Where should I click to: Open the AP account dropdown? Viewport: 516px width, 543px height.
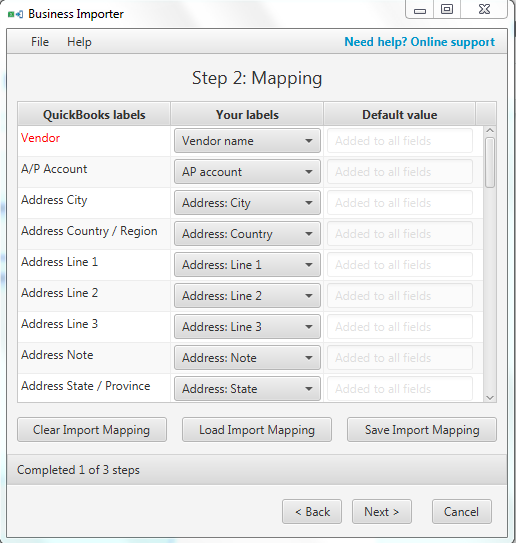[x=247, y=172]
